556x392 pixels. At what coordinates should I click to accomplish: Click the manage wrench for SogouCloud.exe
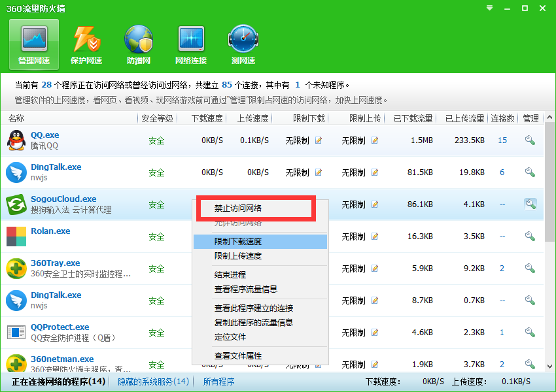coord(530,204)
